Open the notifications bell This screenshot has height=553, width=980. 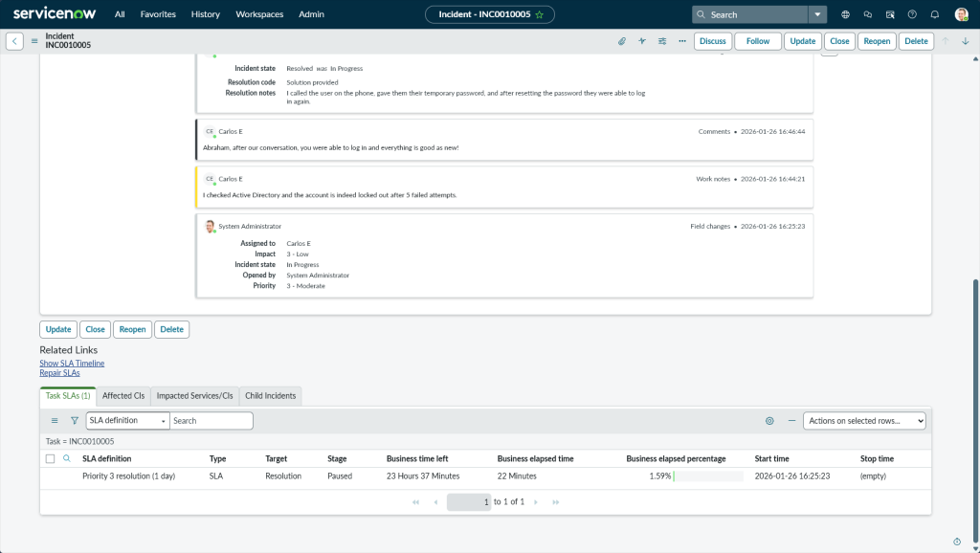(934, 14)
